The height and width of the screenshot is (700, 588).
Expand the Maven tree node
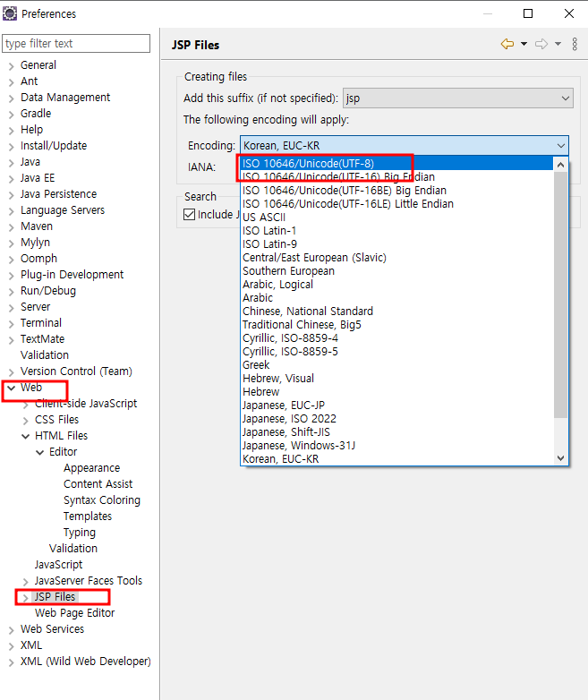click(11, 227)
